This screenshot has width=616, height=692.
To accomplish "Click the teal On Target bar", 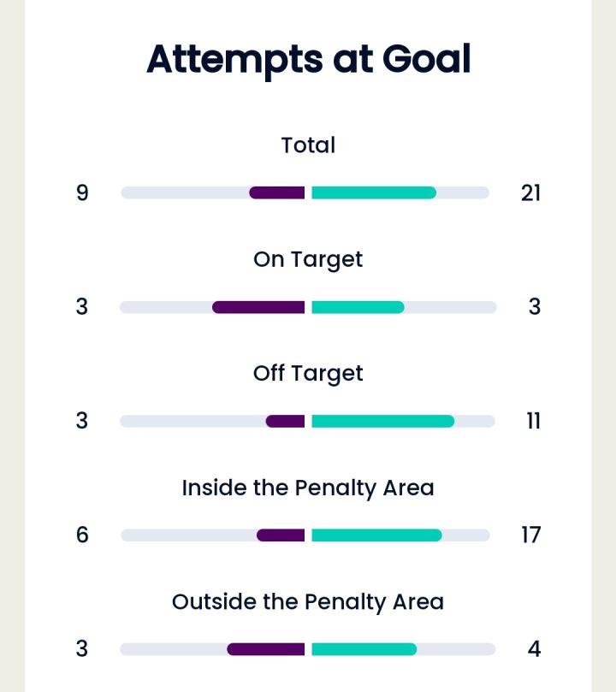I will 358,307.
